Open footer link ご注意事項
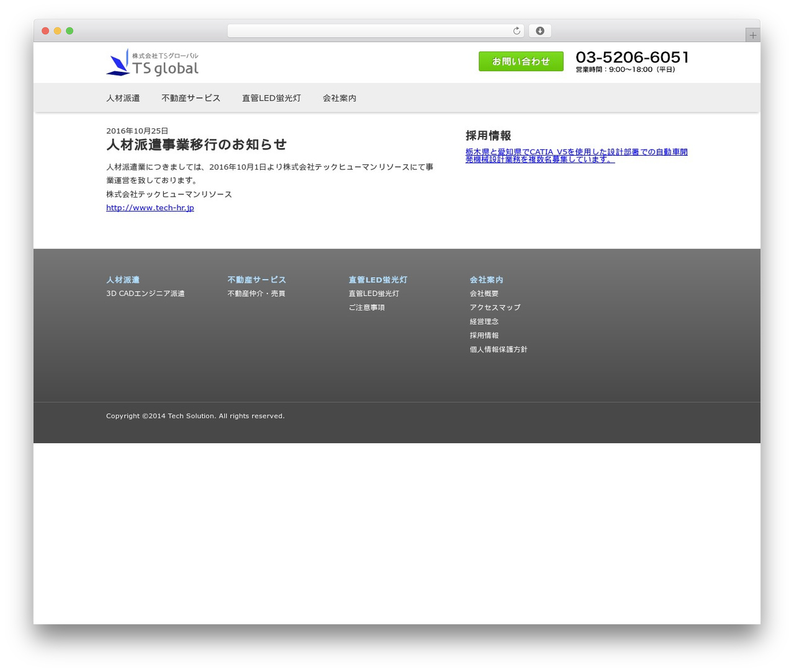The height and width of the screenshot is (672, 794). pyautogui.click(x=367, y=307)
